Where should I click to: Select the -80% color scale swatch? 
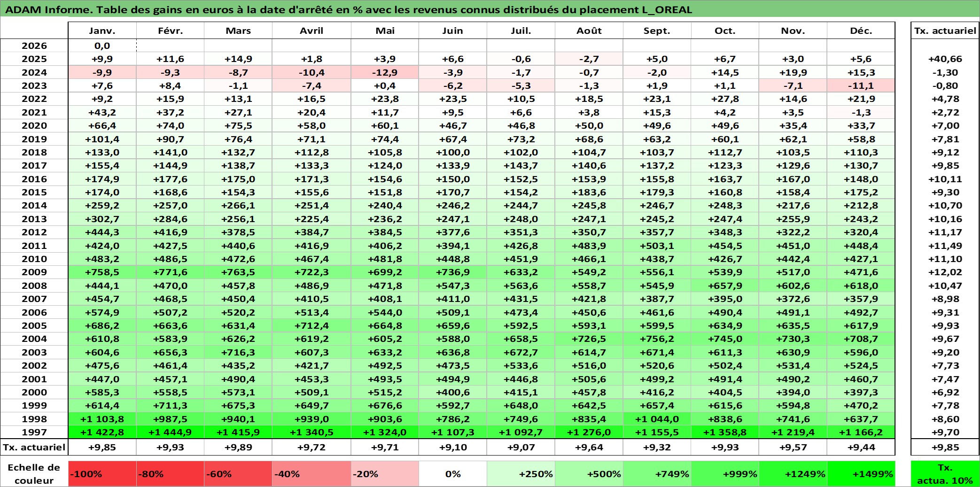pyautogui.click(x=170, y=474)
